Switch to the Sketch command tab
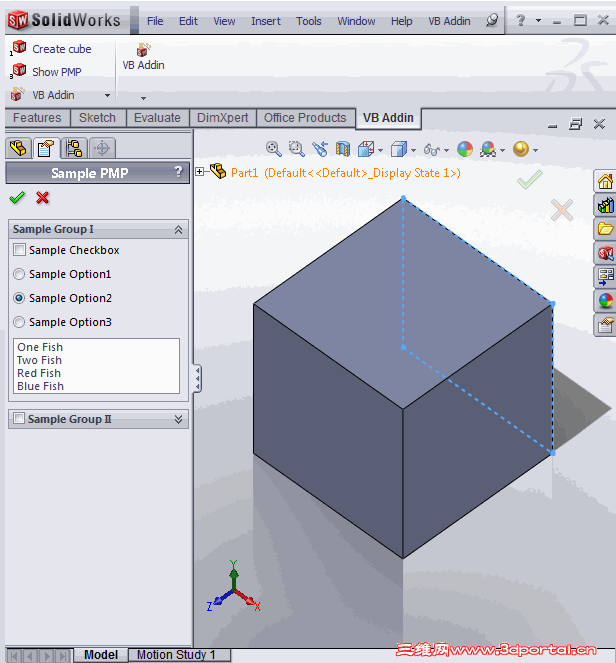Screen dimensions: 616x663 (98, 118)
